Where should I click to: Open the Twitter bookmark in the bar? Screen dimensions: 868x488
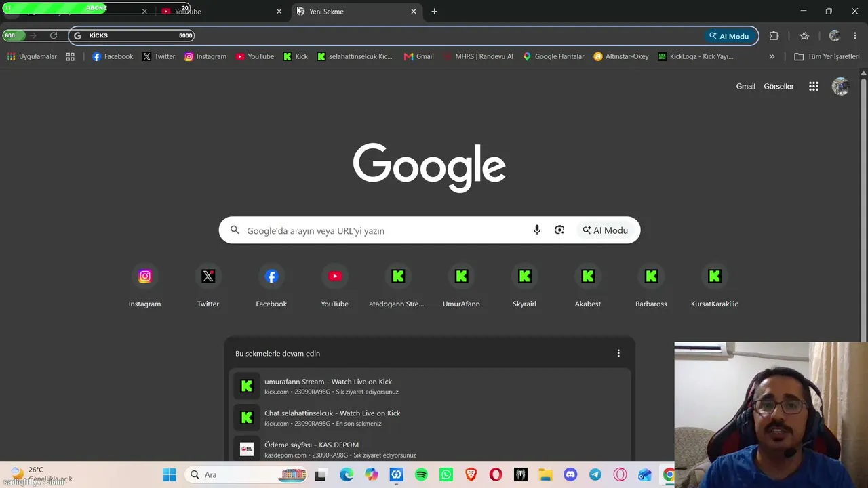pyautogui.click(x=159, y=56)
